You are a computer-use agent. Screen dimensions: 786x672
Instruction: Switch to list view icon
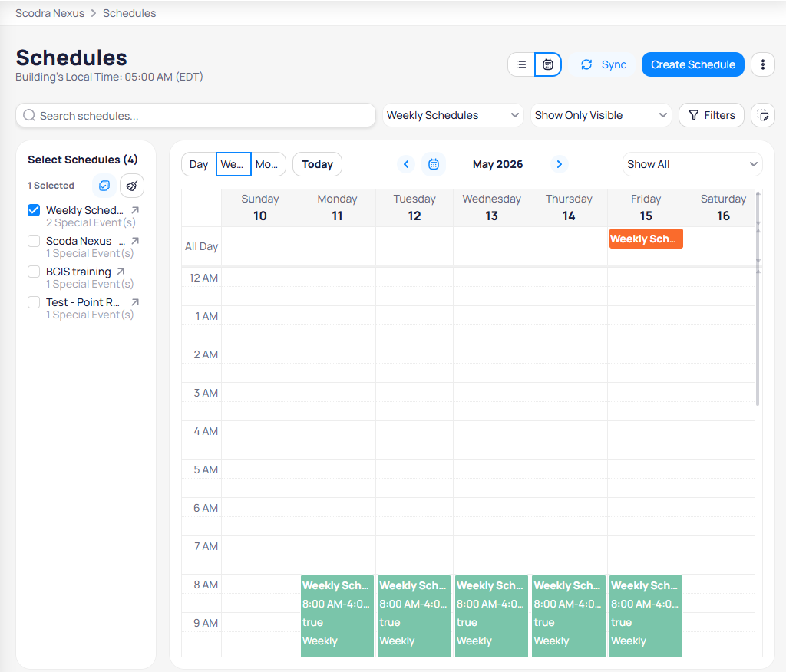521,64
